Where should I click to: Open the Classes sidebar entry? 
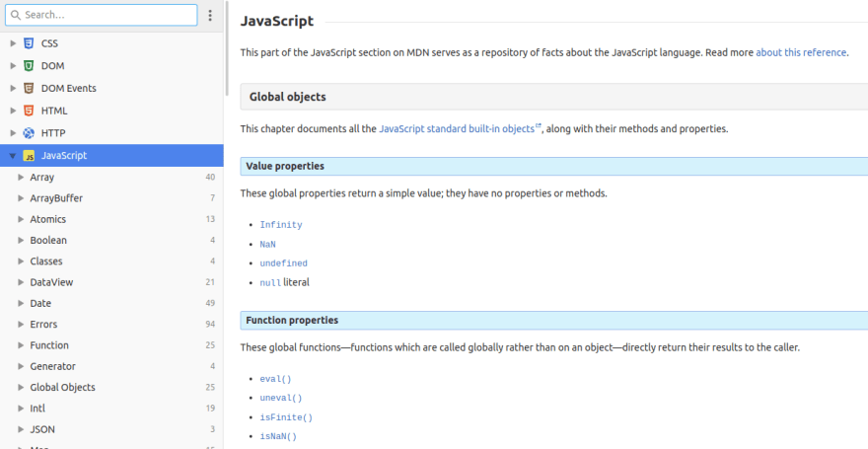click(x=111, y=262)
